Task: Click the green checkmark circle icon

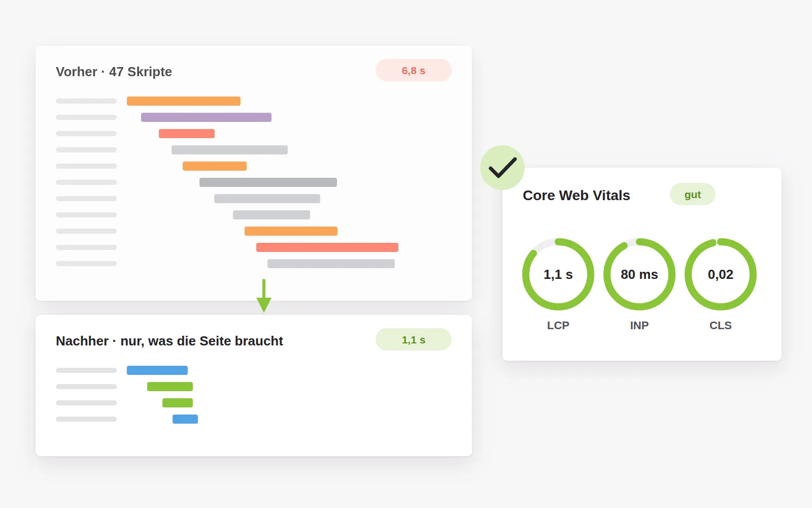Action: (502, 168)
